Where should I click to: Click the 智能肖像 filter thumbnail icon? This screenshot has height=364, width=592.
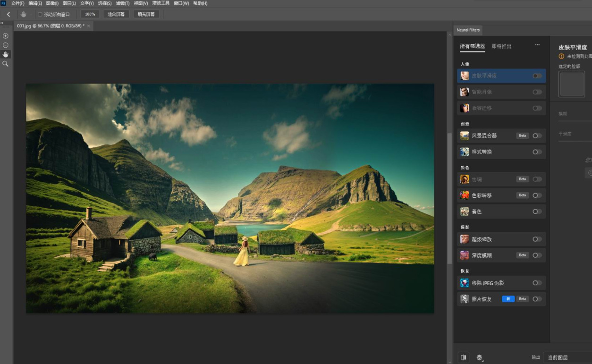point(465,92)
